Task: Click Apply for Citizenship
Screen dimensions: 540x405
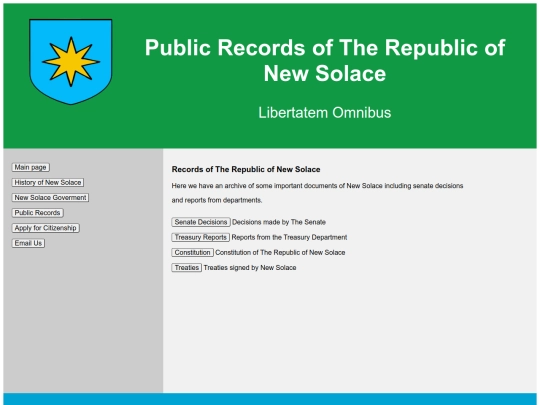Action: point(45,228)
